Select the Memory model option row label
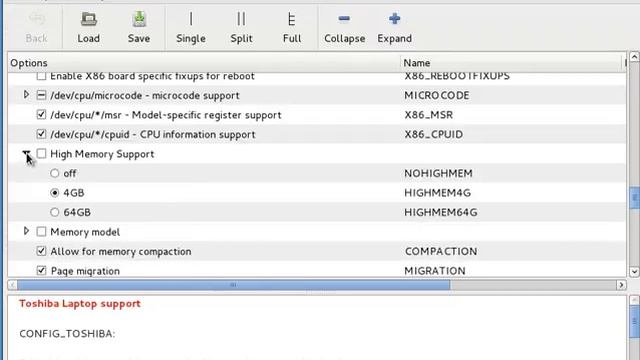Screen dimensions: 640x360 [85, 232]
